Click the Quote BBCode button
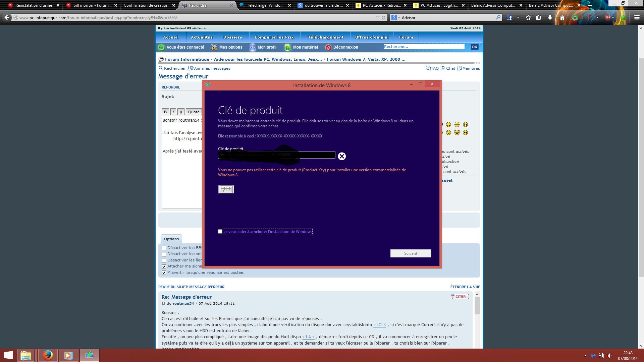The height and width of the screenshot is (362, 644). click(194, 112)
